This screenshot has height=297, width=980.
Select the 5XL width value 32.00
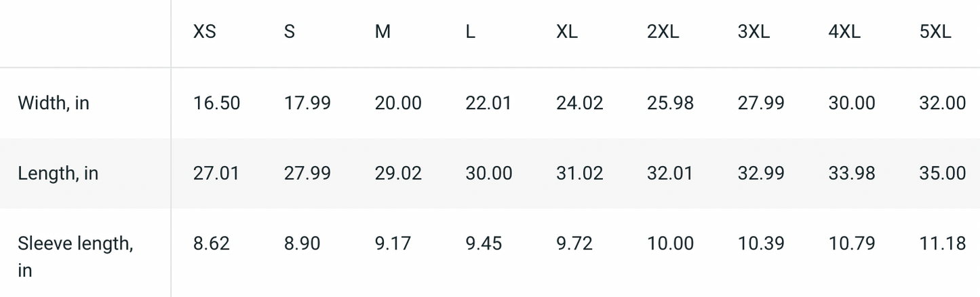click(x=942, y=103)
